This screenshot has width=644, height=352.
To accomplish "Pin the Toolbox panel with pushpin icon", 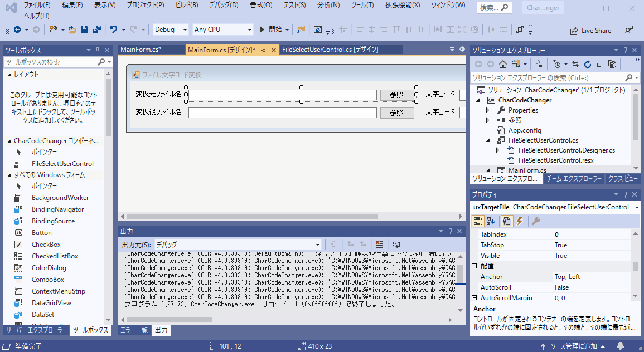I will (x=98, y=50).
